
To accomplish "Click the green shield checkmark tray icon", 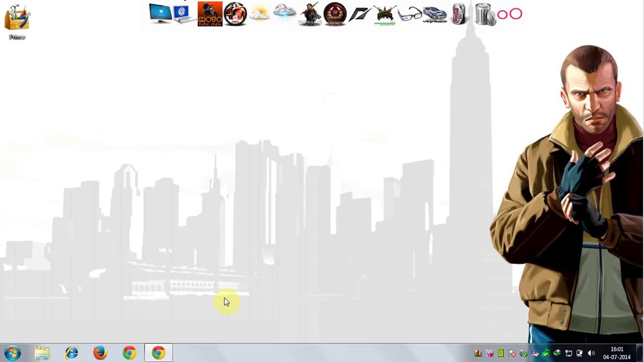I will click(546, 353).
